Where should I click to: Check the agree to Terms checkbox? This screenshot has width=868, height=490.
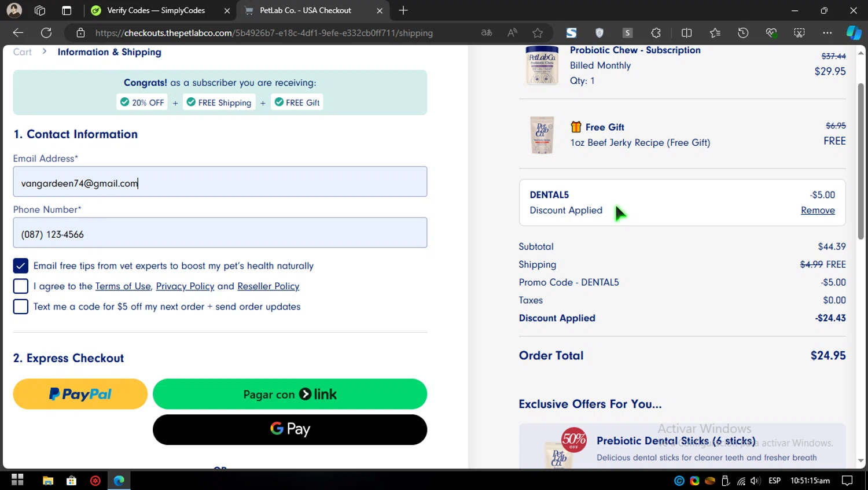click(x=21, y=286)
